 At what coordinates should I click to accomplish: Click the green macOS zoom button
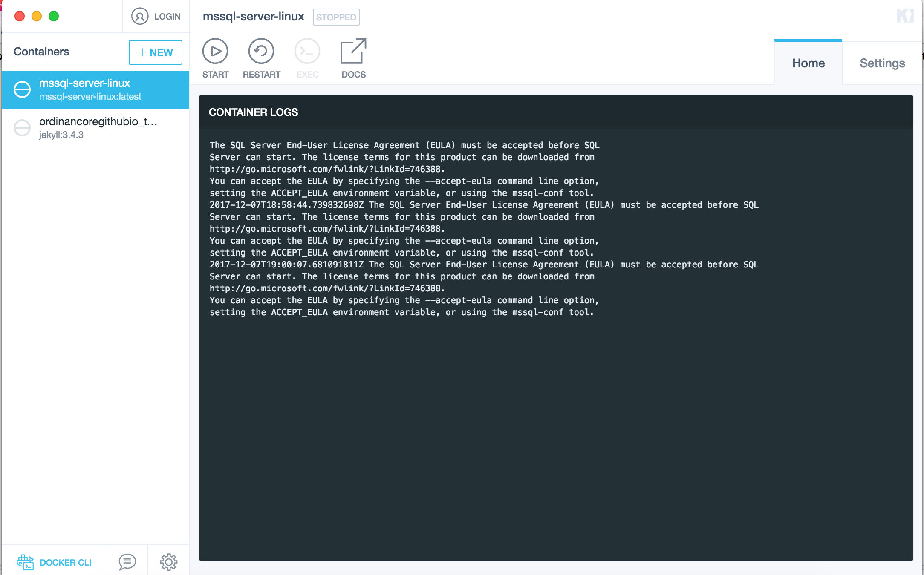54,16
